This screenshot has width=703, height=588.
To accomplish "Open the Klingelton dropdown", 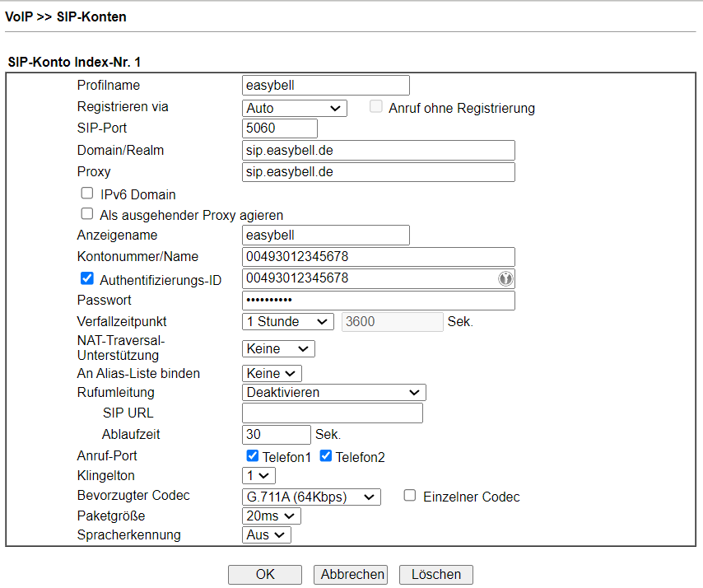I will point(258,476).
